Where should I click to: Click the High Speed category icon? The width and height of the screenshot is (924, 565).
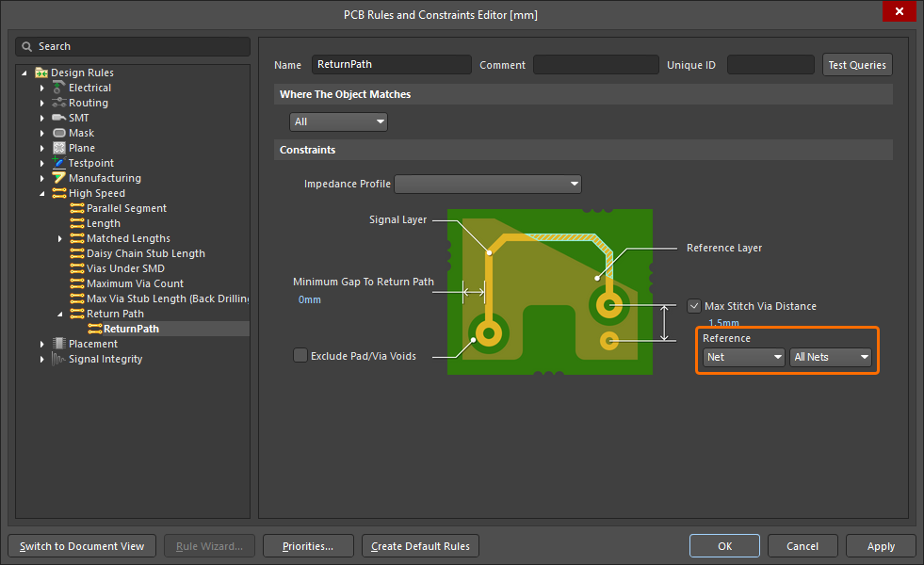59,193
